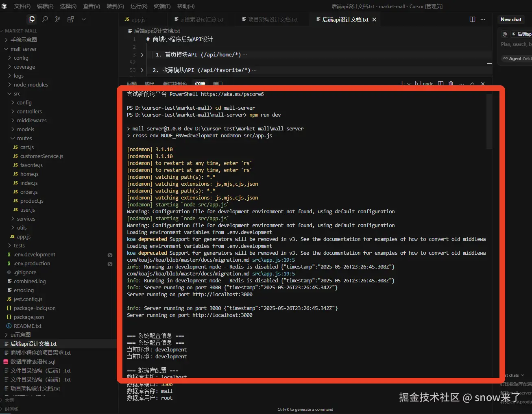Close the 后端api设计文档.txt tab
The image size is (532, 414).
(x=374, y=20)
